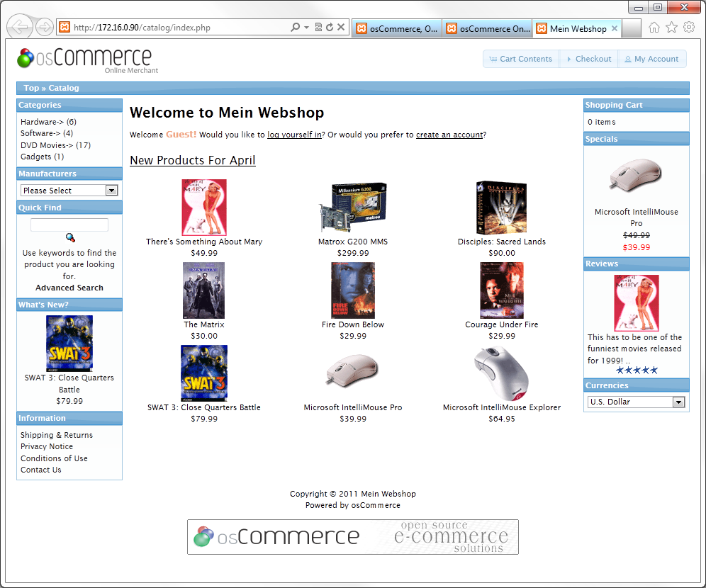Viewport: 706px width, 588px height.
Task: Click the IntelliMouse Pro image in Specials
Action: point(636,175)
